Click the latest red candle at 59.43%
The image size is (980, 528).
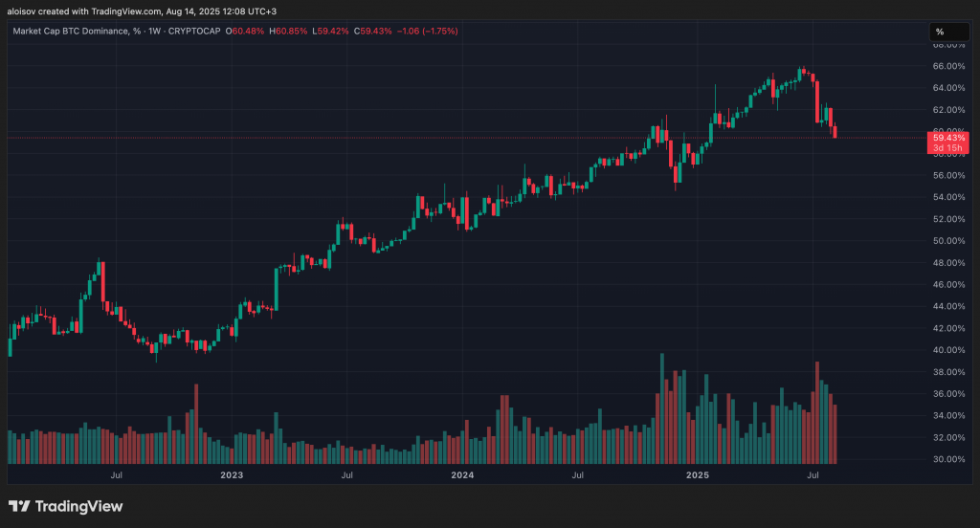[x=835, y=132]
